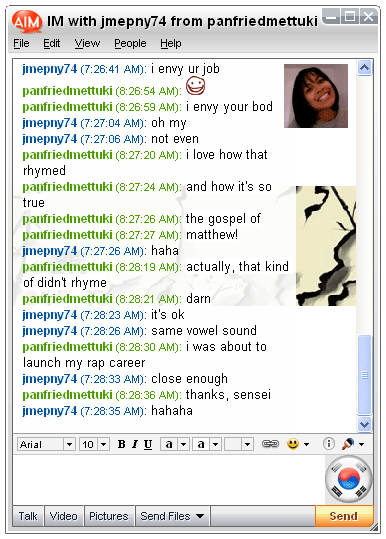The image size is (386, 539).
Task: Expand the Arial font dropdown
Action: pyautogui.click(x=69, y=444)
